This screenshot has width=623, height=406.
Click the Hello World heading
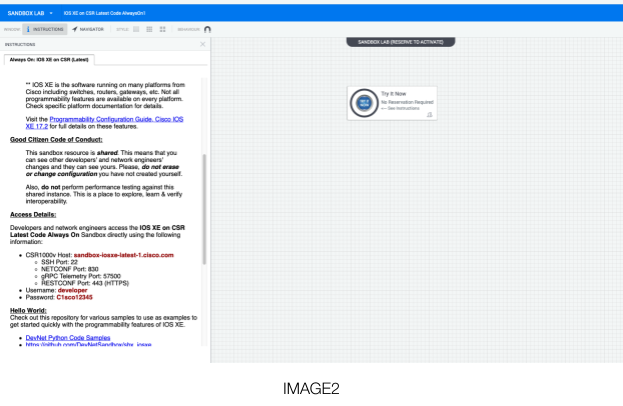click(x=28, y=311)
